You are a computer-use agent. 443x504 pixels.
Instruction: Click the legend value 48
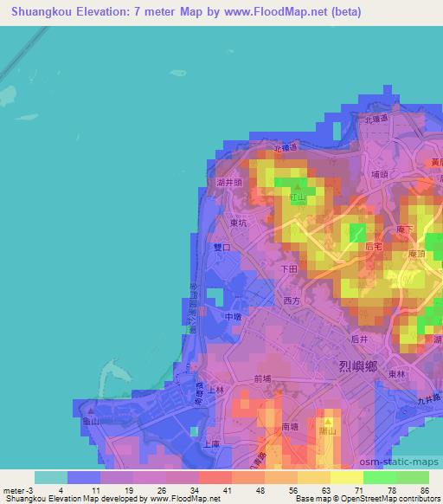tap(260, 491)
